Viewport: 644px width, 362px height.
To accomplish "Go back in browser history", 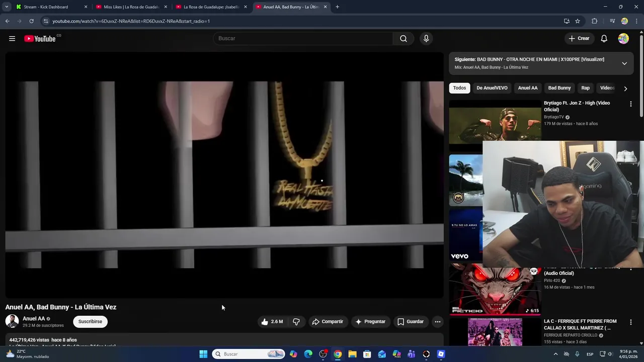I will click(7, 21).
